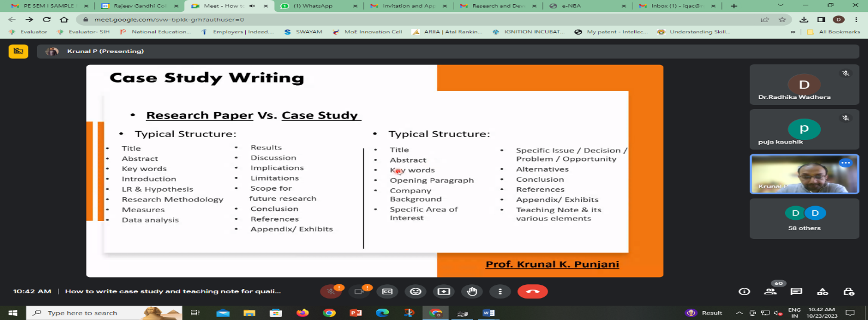This screenshot has width=868, height=320.
Task: Show the people participants list
Action: pyautogui.click(x=770, y=291)
